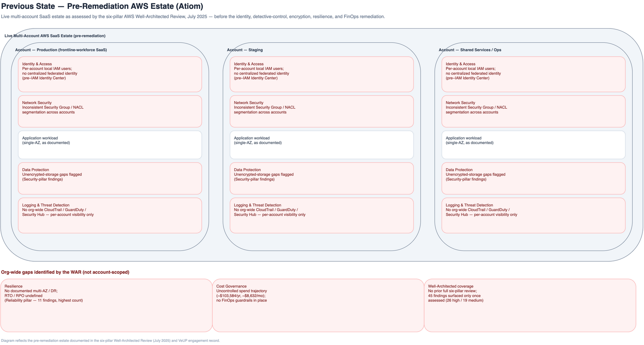Viewport: 644px width, 345px height.
Task: Select 'Live Multi-Account AWS SaaS Estate' container label
Action: [55, 36]
